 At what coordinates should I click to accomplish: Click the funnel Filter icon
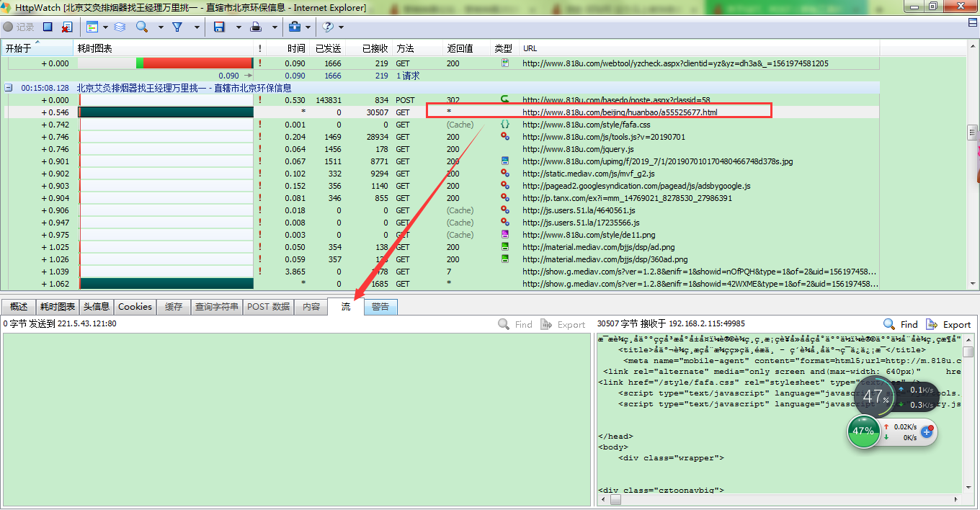pos(177,27)
